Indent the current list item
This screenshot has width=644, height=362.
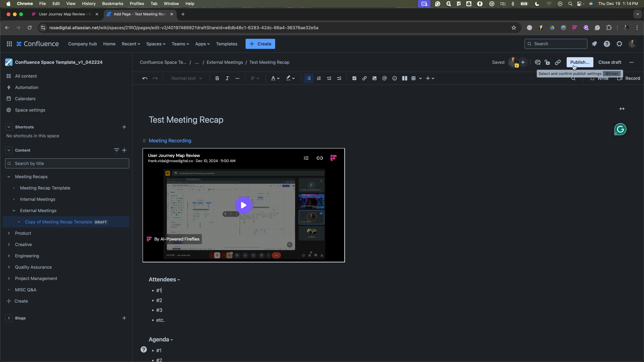[339, 78]
